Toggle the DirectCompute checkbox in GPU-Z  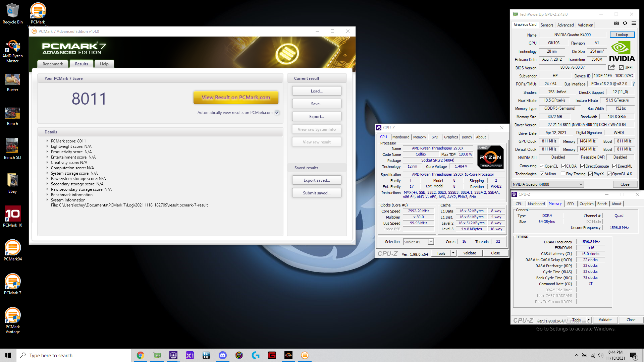click(583, 166)
